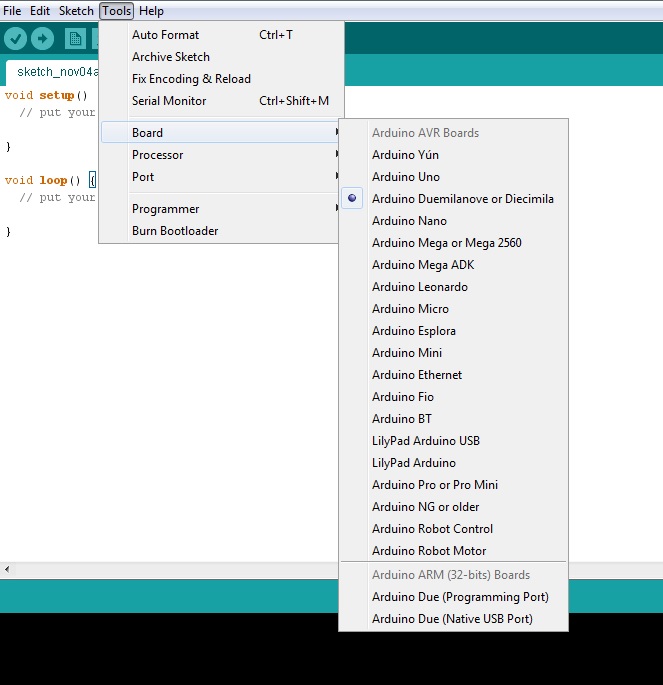Choose Arduino Due (Native USB Port)

click(x=453, y=619)
